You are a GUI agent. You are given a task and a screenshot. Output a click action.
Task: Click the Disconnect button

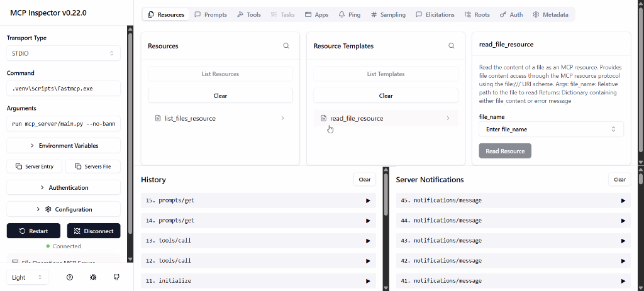click(x=94, y=231)
